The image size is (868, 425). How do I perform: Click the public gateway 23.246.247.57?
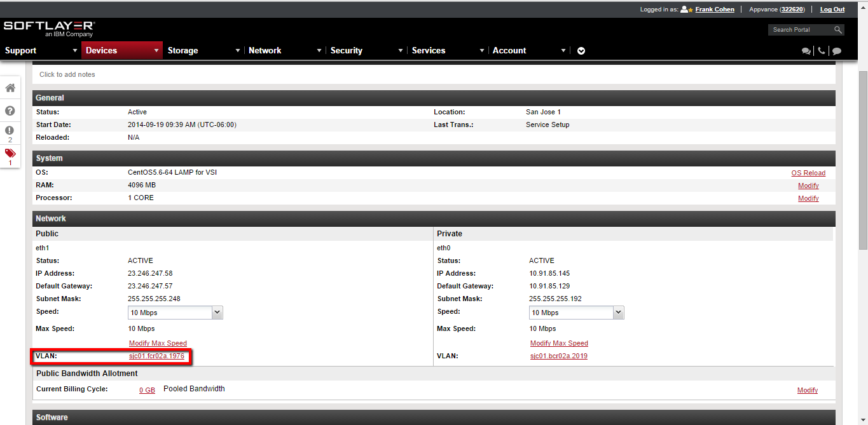[x=150, y=286]
